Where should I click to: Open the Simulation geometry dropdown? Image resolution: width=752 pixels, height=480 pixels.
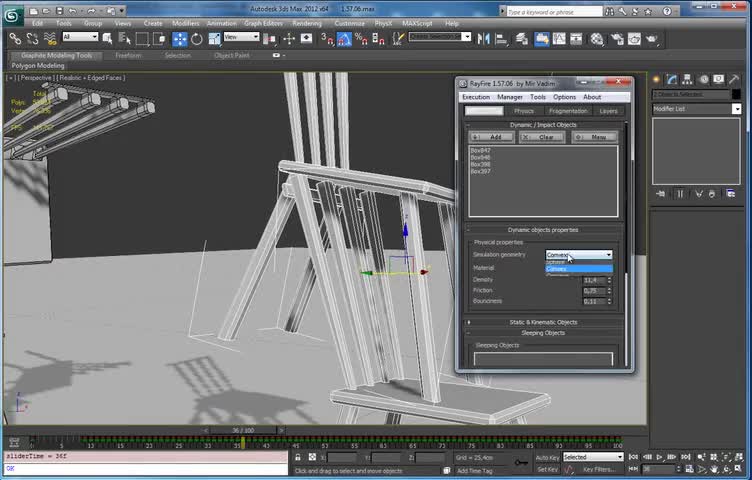[578, 255]
